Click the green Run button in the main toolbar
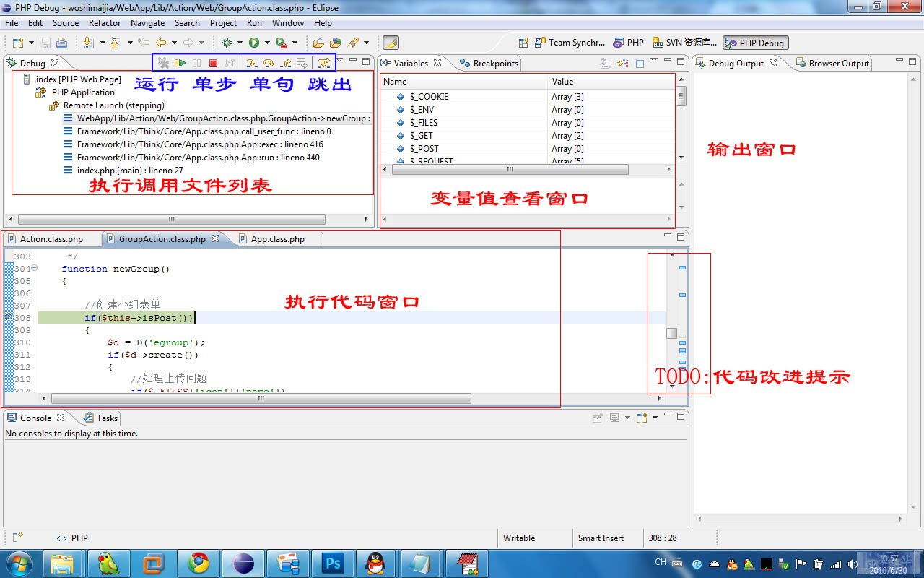The height and width of the screenshot is (578, 924). (254, 43)
